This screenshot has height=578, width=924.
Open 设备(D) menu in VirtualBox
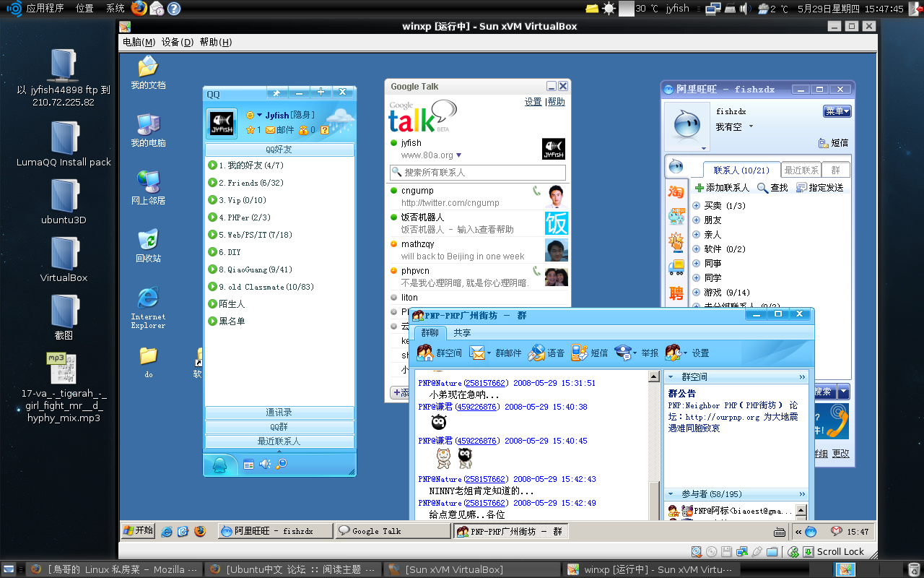coord(178,43)
